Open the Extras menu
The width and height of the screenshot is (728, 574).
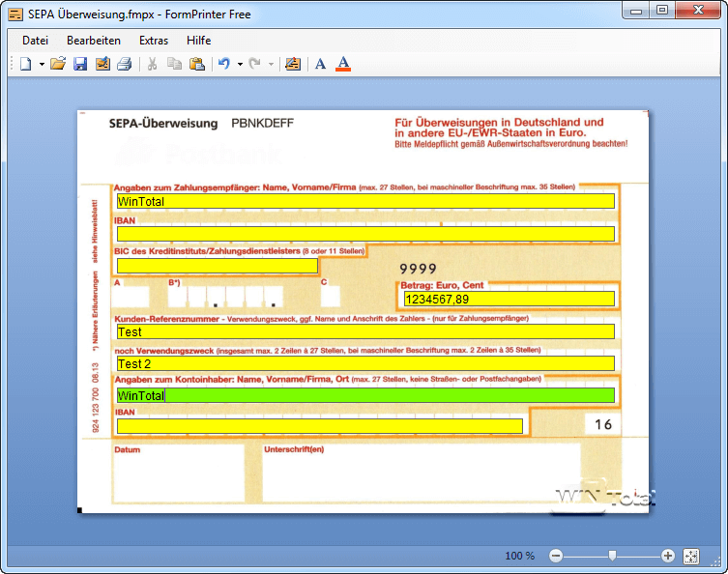154,41
